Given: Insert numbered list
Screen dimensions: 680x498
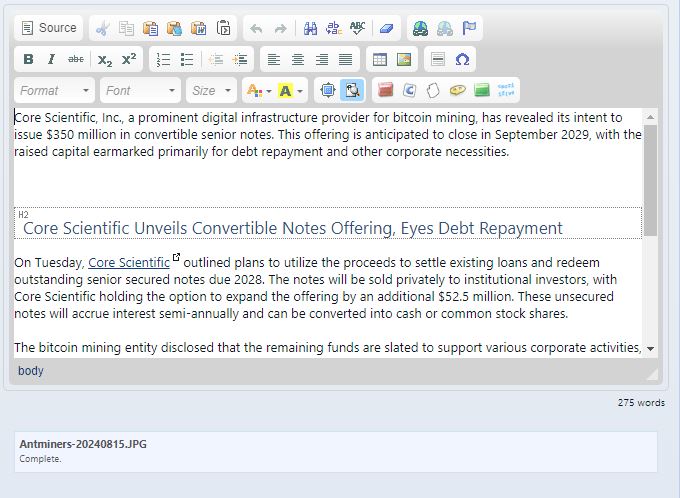Looking at the screenshot, I should (x=164, y=59).
